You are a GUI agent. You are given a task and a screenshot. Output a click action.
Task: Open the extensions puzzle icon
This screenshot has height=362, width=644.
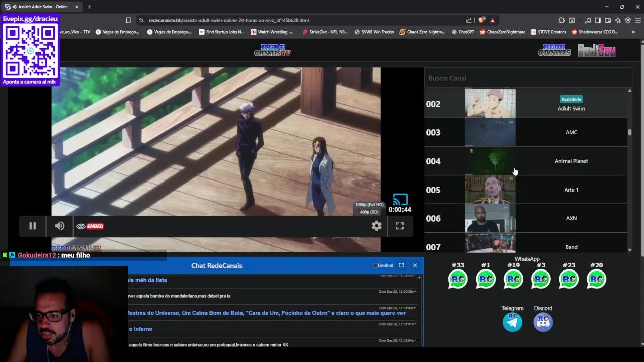coord(561,20)
